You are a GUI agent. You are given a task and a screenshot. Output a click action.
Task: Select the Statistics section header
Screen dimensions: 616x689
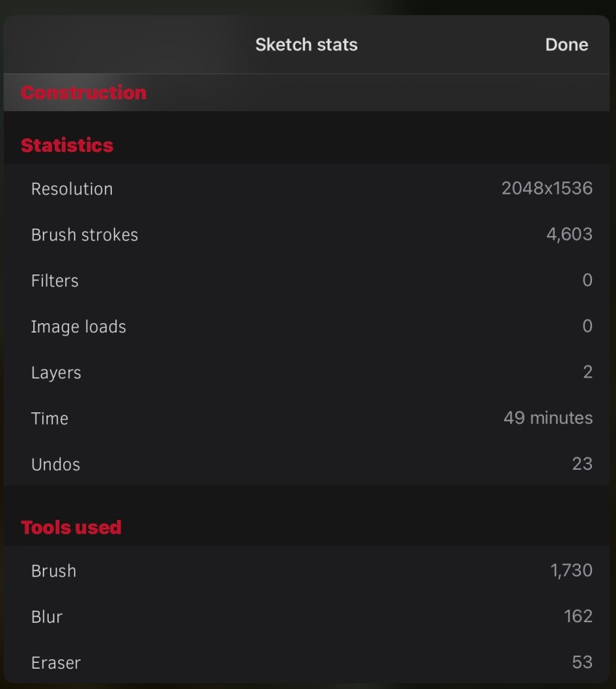67,145
